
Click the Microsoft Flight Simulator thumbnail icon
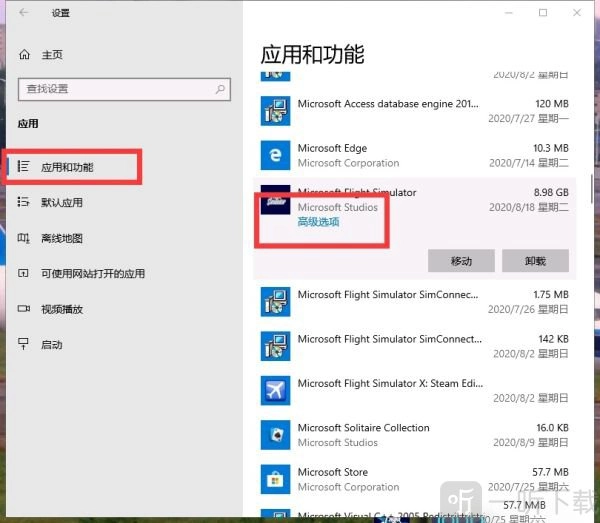tap(274, 201)
